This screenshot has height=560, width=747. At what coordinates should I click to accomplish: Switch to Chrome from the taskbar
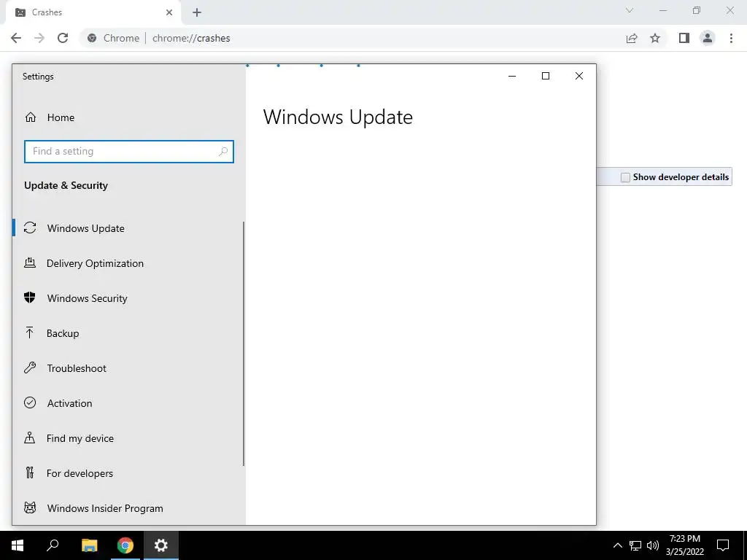[125, 545]
